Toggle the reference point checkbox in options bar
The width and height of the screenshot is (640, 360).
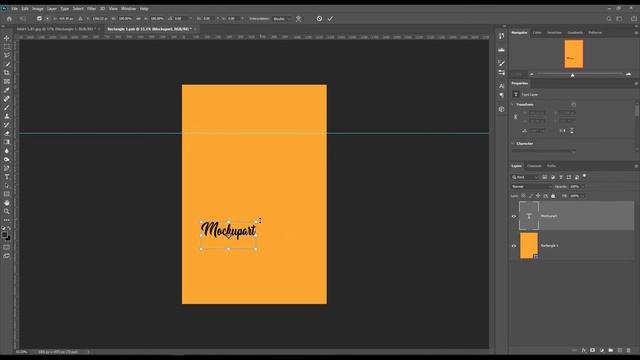pos(39,18)
